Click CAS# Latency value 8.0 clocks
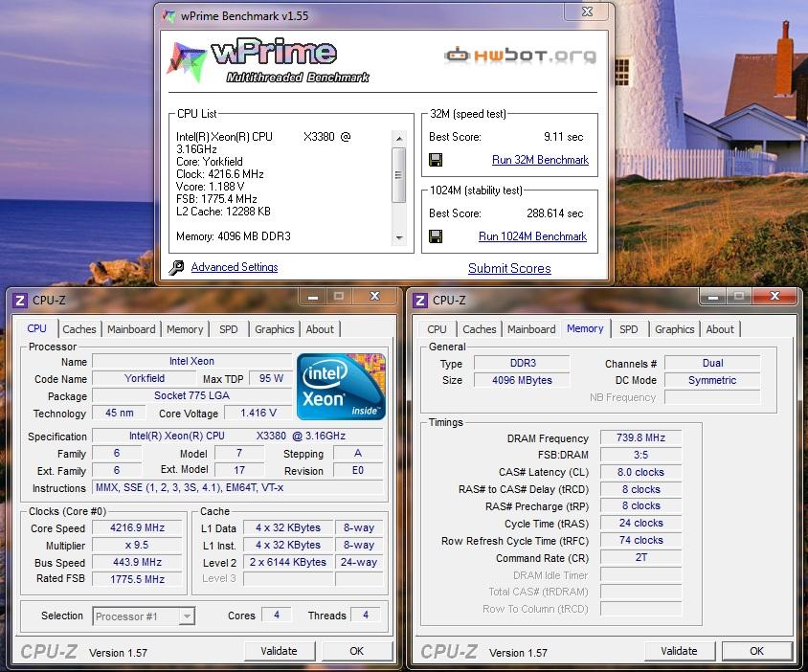 pyautogui.click(x=641, y=472)
